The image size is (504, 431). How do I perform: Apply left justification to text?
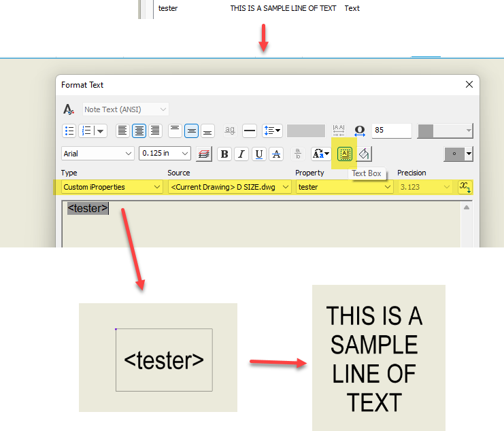(x=122, y=131)
